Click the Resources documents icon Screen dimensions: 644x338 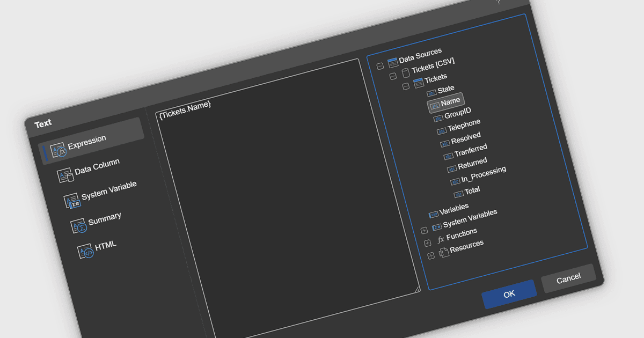pos(444,252)
